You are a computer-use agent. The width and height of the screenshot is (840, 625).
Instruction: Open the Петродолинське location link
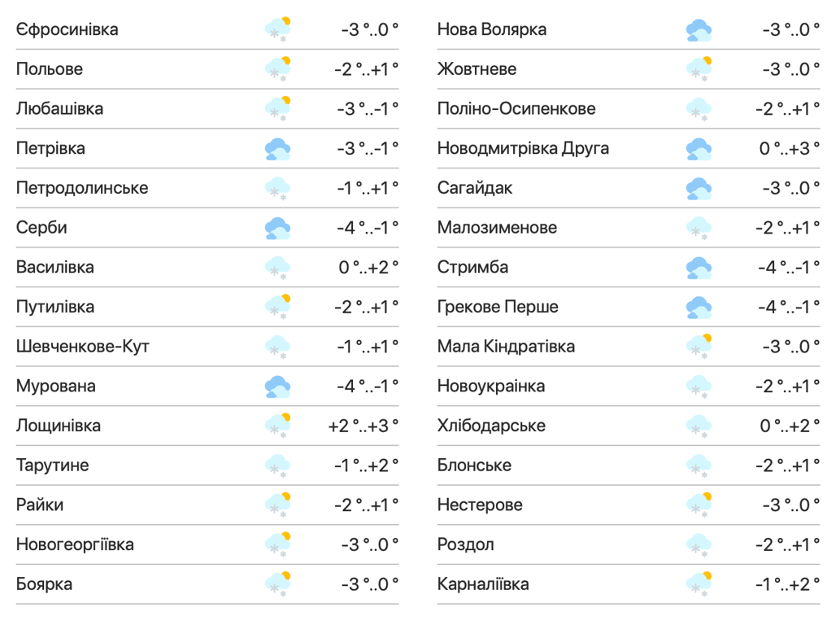(x=82, y=188)
